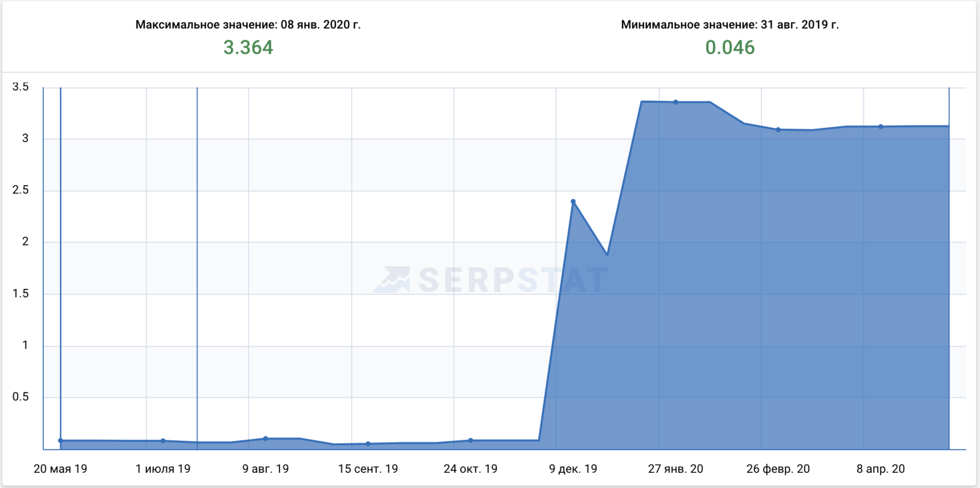980x488 pixels.
Task: Click the data point at 9 дек. 19
Action: [x=573, y=202]
